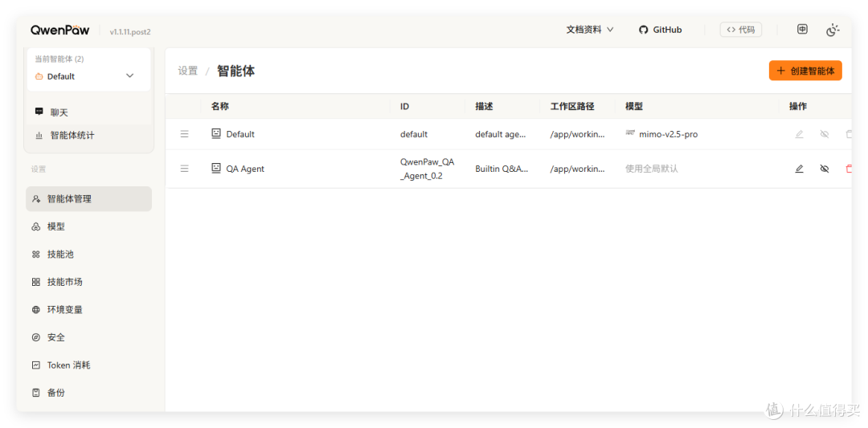Switch language with the 中 icon
868x428 pixels.
802,30
